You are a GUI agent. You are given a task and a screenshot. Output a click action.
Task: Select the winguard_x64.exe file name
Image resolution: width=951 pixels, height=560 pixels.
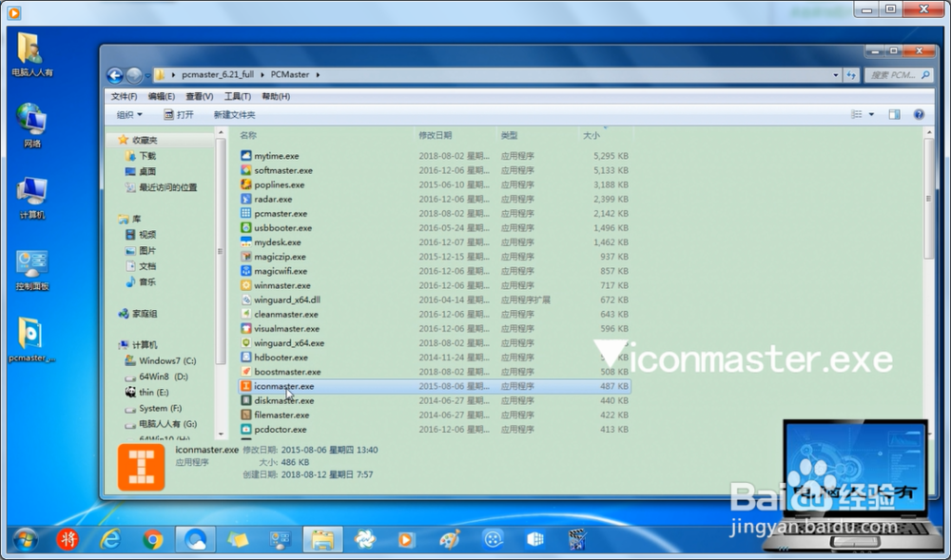click(x=289, y=343)
